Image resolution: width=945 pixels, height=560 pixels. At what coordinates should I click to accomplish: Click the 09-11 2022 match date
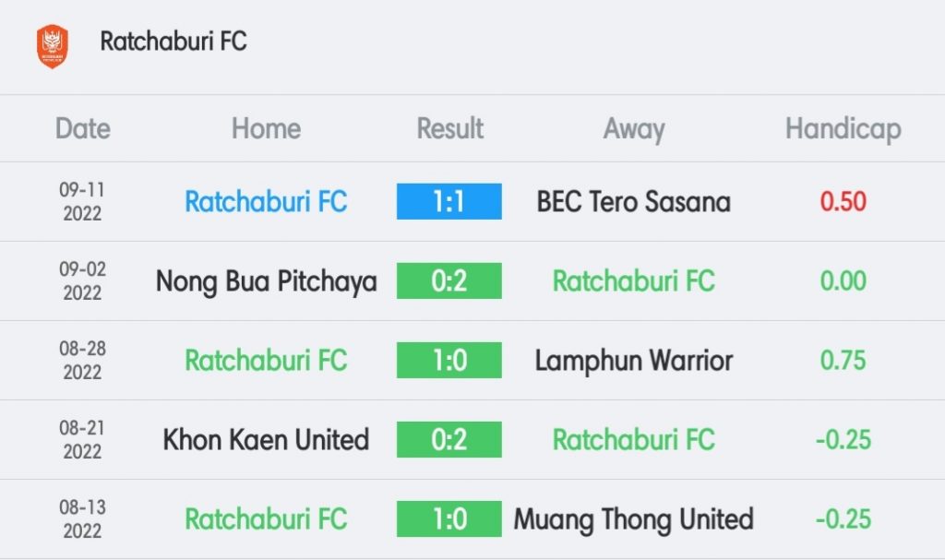point(82,201)
